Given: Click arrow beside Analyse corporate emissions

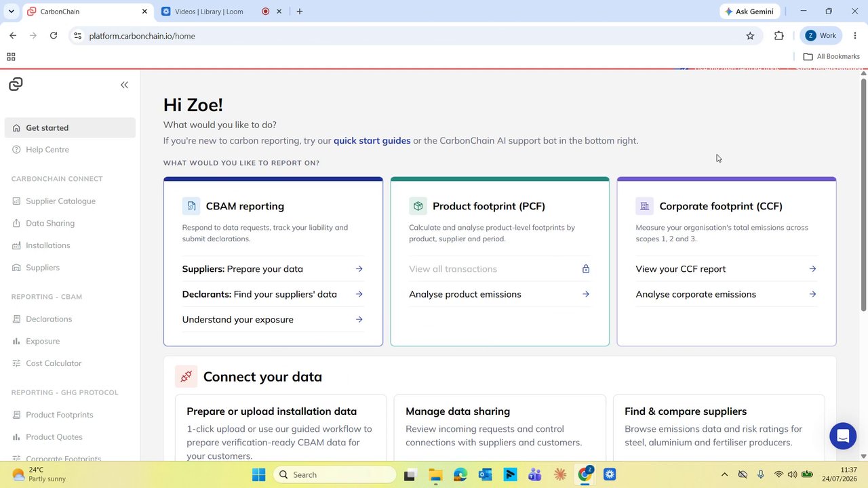Looking at the screenshot, I should tap(812, 294).
